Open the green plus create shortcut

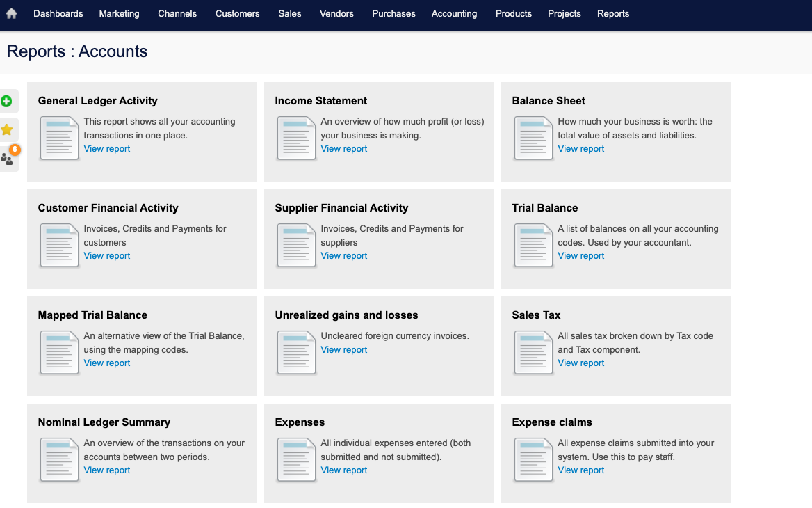(8, 101)
